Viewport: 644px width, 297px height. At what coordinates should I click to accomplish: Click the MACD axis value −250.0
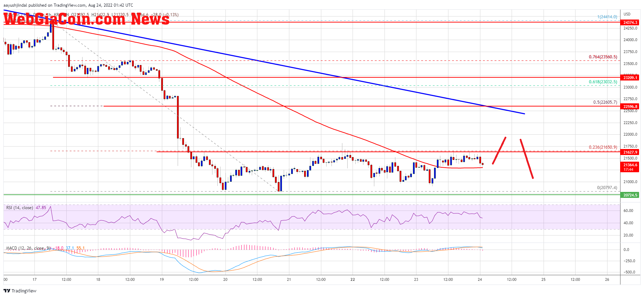pyautogui.click(x=629, y=261)
